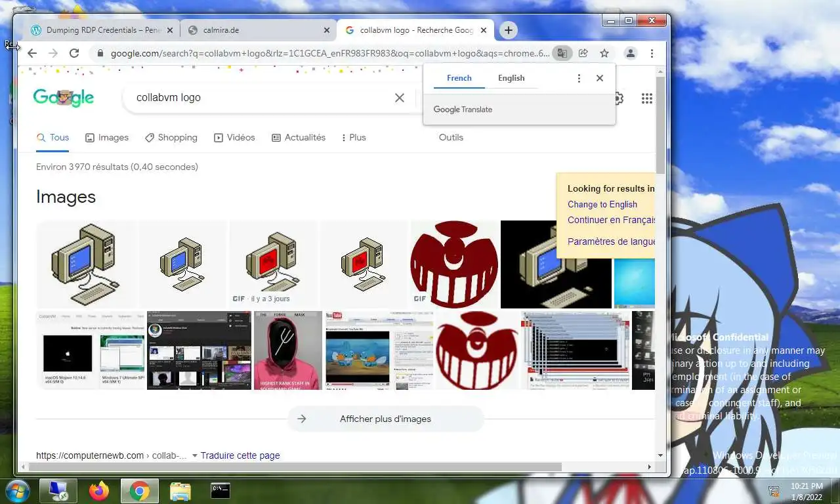Image resolution: width=840 pixels, height=504 pixels.
Task: Open Google apps grid icon
Action: click(x=647, y=98)
